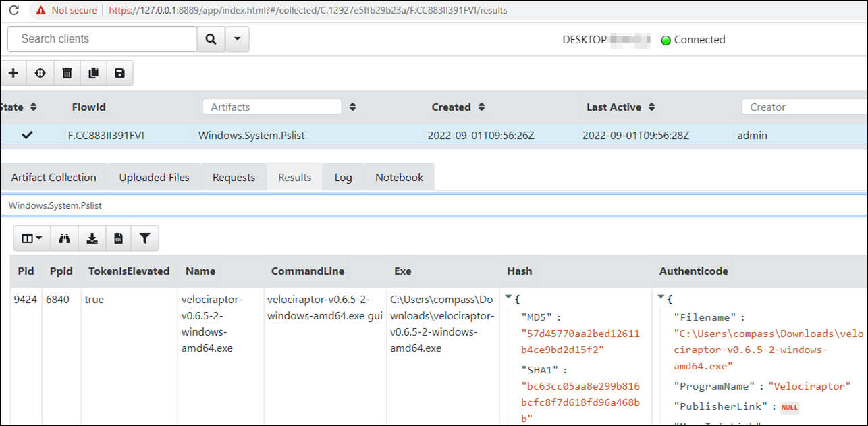The height and width of the screenshot is (426, 868).
Task: Click the magnifier search clients button
Action: [211, 39]
